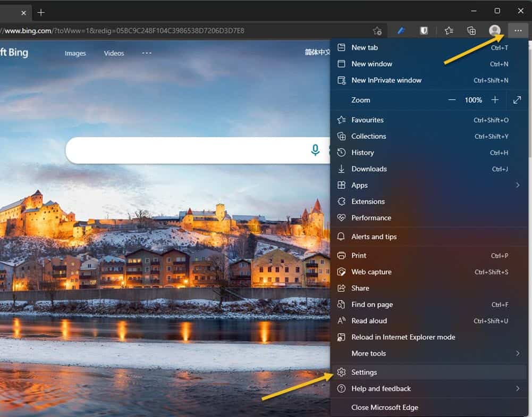This screenshot has height=417, width=532.
Task: Open Alerts and tips
Action: coord(429,237)
